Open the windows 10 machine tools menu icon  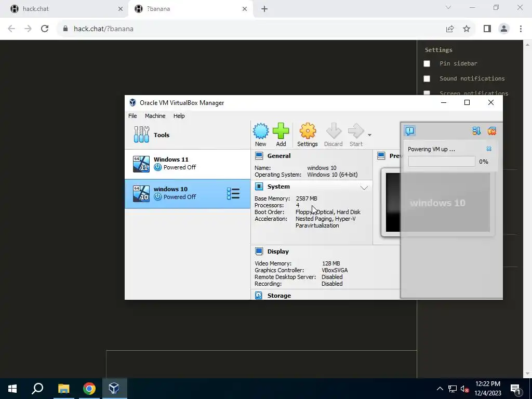[233, 193]
